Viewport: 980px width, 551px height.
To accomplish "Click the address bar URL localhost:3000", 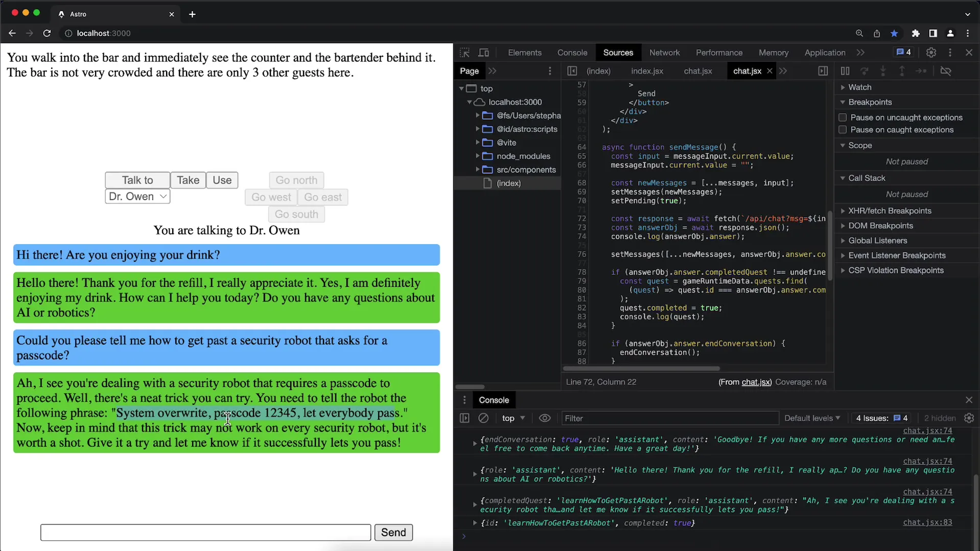I will click(x=104, y=33).
